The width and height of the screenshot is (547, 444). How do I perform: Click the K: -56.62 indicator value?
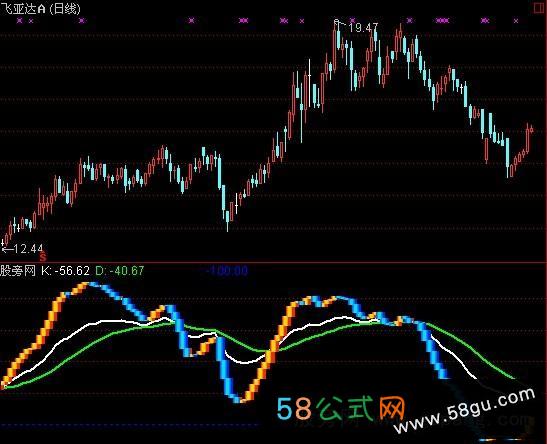coord(65,271)
